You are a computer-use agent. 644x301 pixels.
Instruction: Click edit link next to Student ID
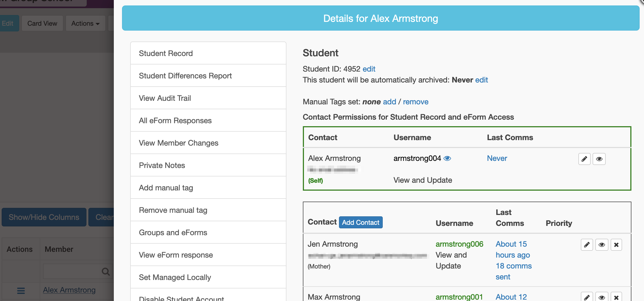pos(369,69)
